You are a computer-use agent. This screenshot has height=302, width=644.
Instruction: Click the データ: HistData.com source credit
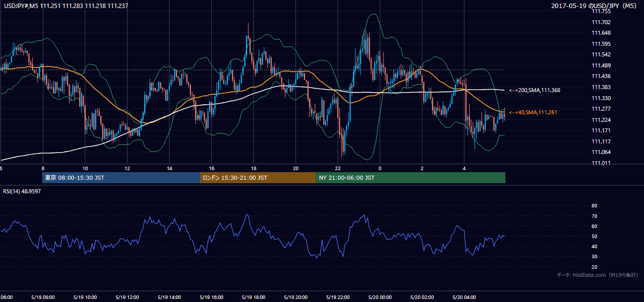pos(597,275)
